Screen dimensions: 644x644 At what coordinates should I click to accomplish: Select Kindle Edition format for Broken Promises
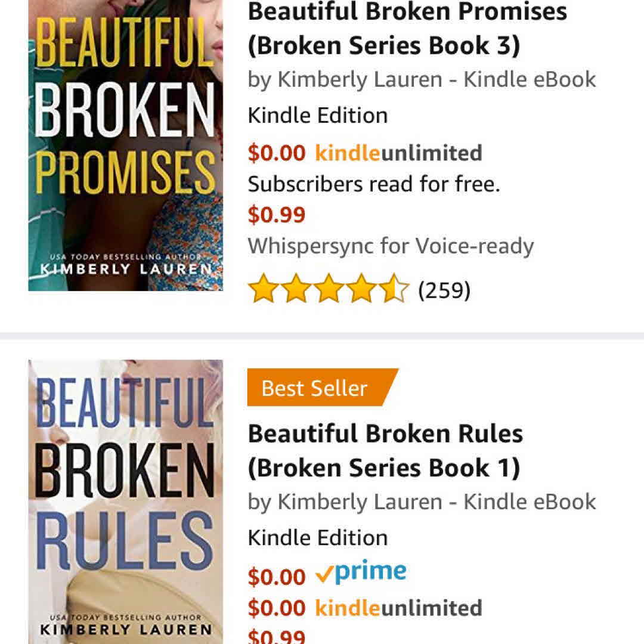point(318,115)
